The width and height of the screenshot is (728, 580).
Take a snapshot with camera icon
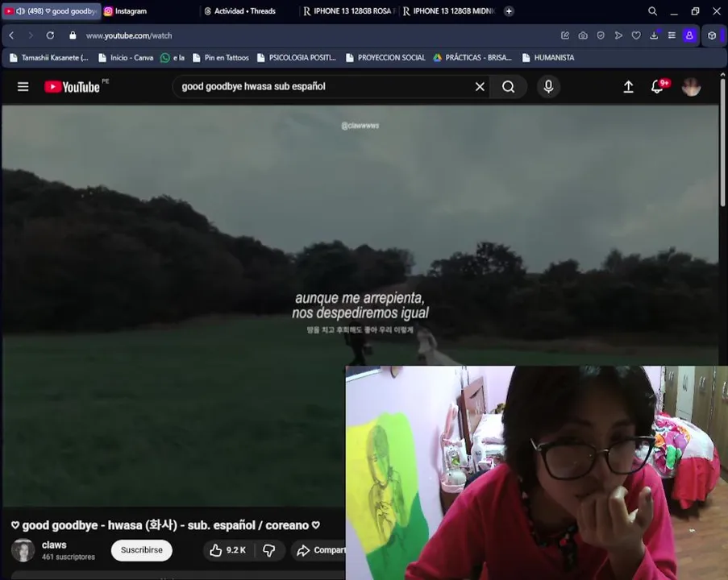(x=583, y=35)
